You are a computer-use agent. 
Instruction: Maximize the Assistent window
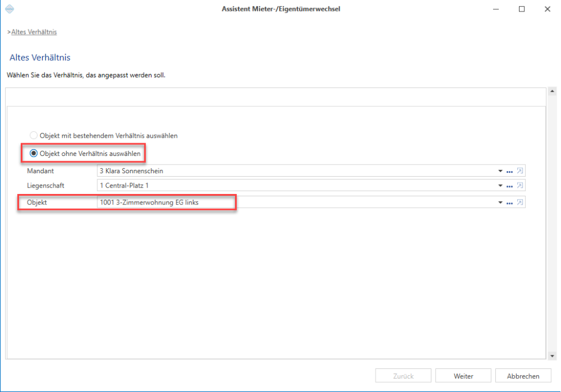(x=522, y=9)
